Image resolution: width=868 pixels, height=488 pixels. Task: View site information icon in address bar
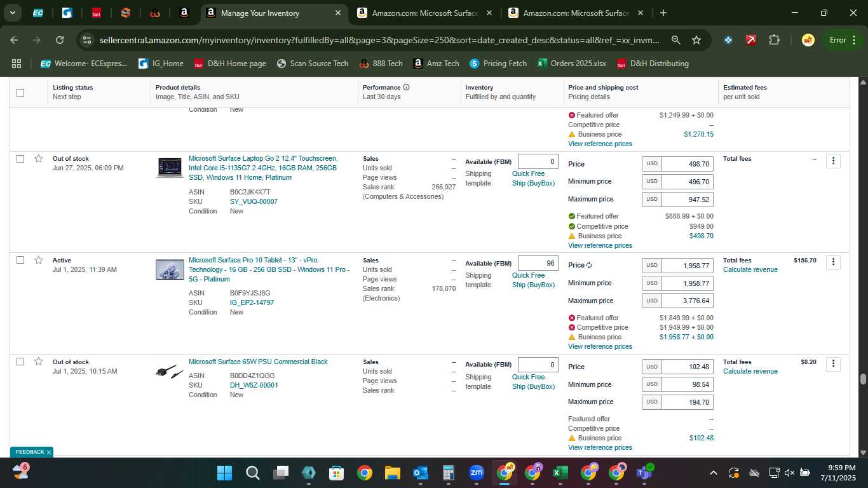pyautogui.click(x=88, y=40)
